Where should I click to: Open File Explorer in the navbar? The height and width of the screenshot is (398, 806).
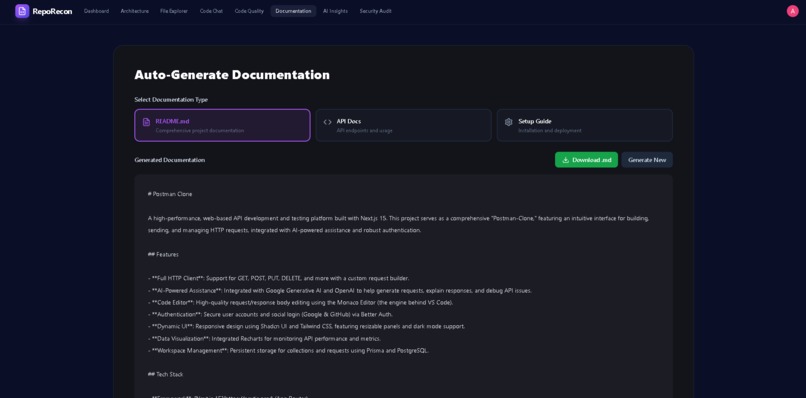click(x=174, y=11)
